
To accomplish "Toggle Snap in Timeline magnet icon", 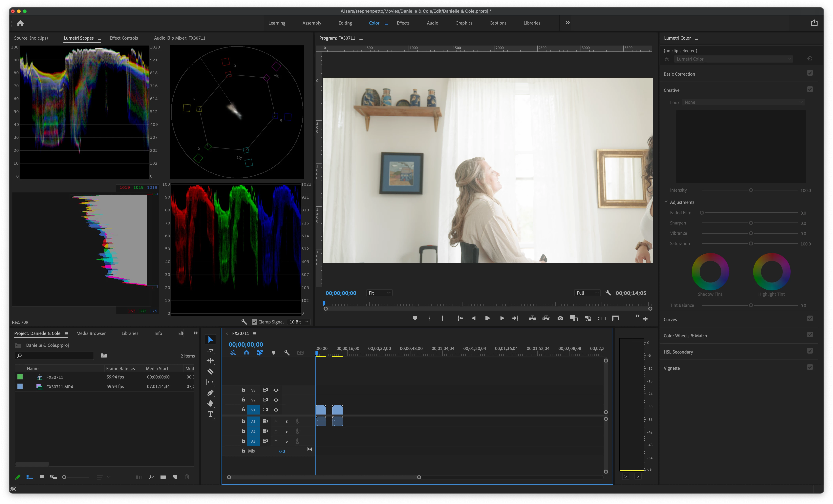I will 246,353.
